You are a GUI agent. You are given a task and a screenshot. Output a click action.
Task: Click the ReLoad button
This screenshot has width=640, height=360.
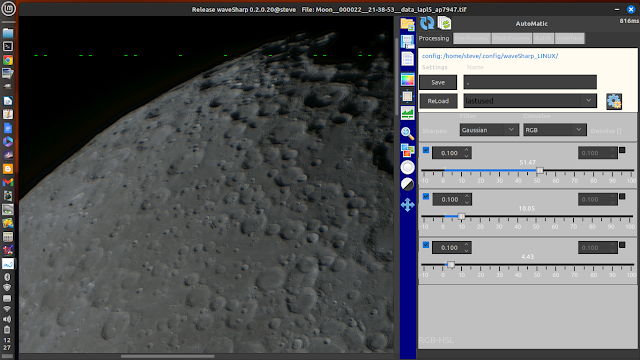click(438, 101)
